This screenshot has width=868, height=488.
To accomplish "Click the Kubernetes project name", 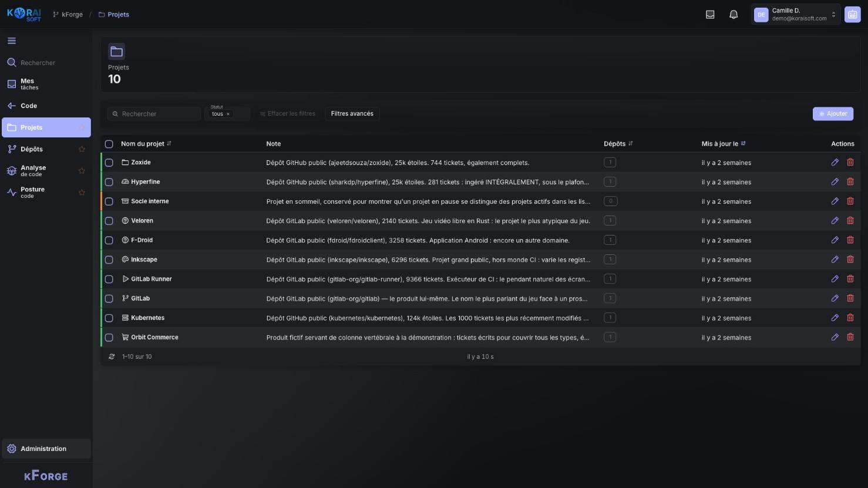I will (147, 318).
